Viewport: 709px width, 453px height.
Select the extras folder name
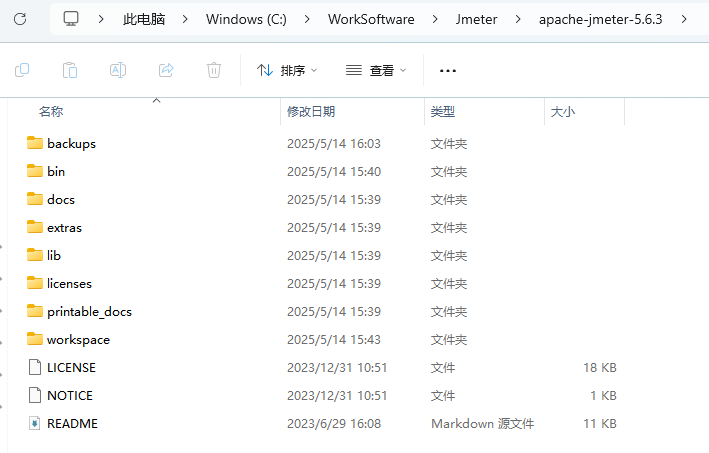coord(64,228)
